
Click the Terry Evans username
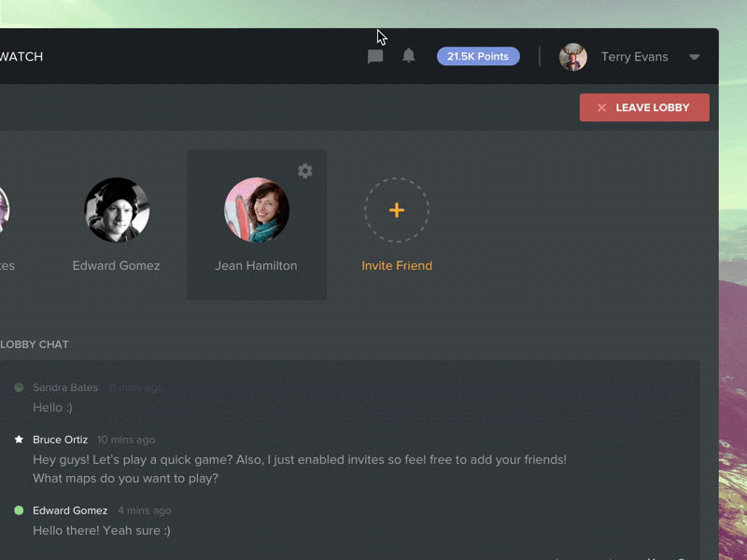634,57
